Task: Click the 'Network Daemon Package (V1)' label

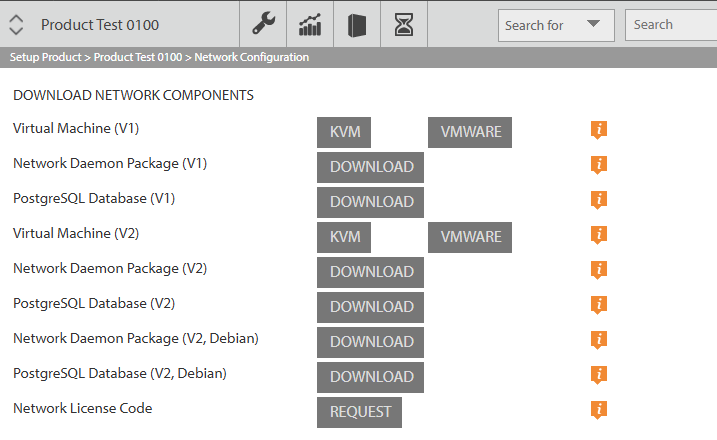Action: coord(110,164)
